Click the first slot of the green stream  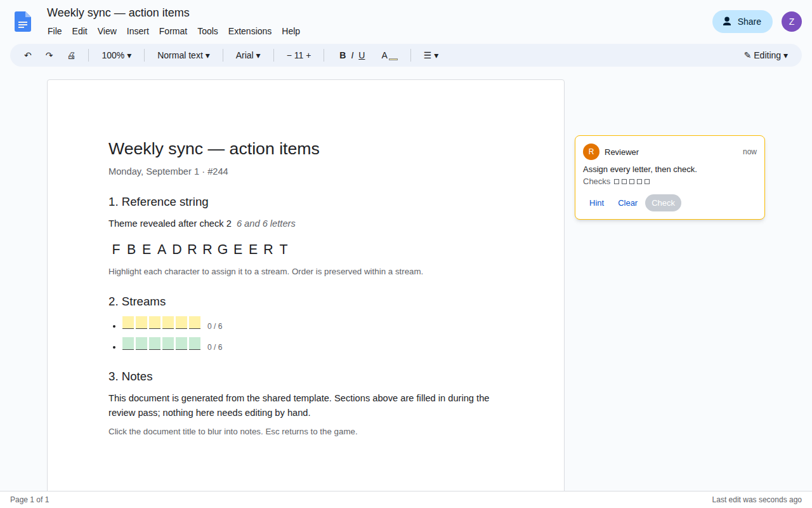pyautogui.click(x=128, y=344)
